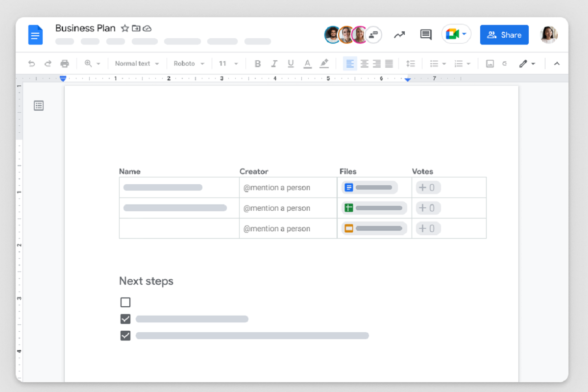Open the comment history icon
Screen dimensions: 588x392
tap(426, 35)
